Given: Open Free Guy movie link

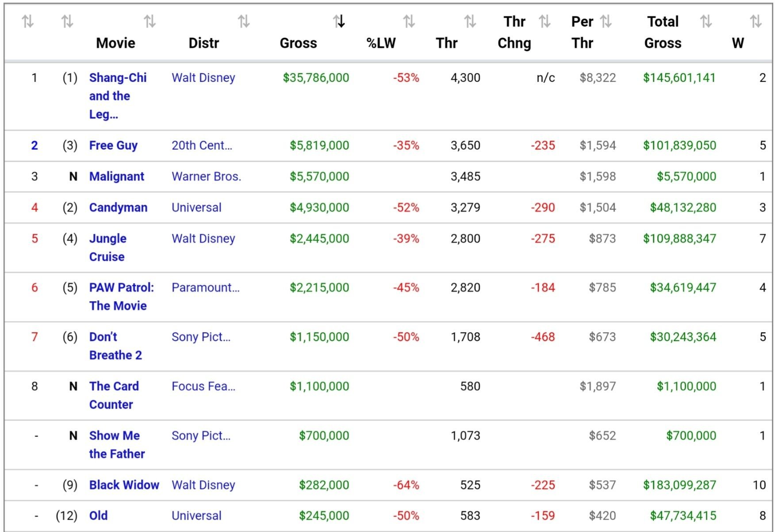Looking at the screenshot, I should tap(113, 145).
